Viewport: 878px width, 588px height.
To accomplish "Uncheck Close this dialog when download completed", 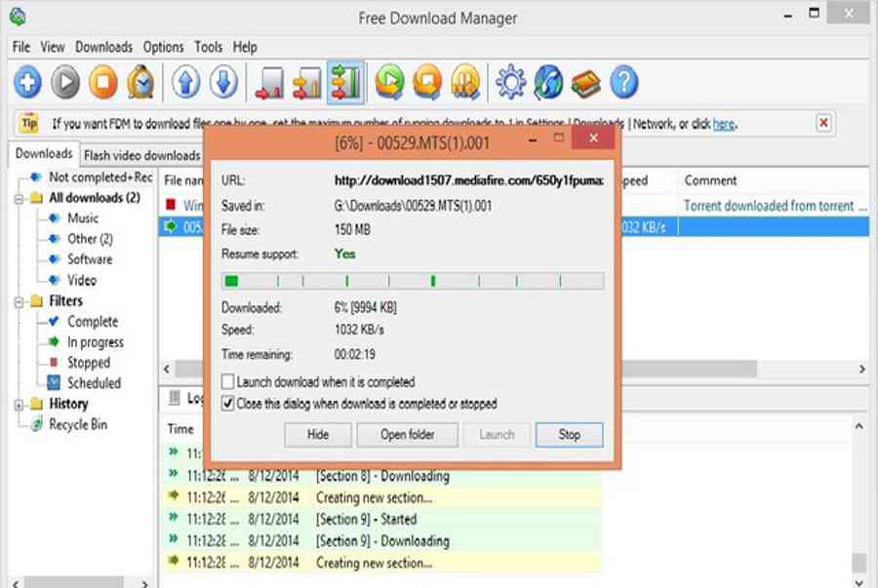I will [x=227, y=404].
